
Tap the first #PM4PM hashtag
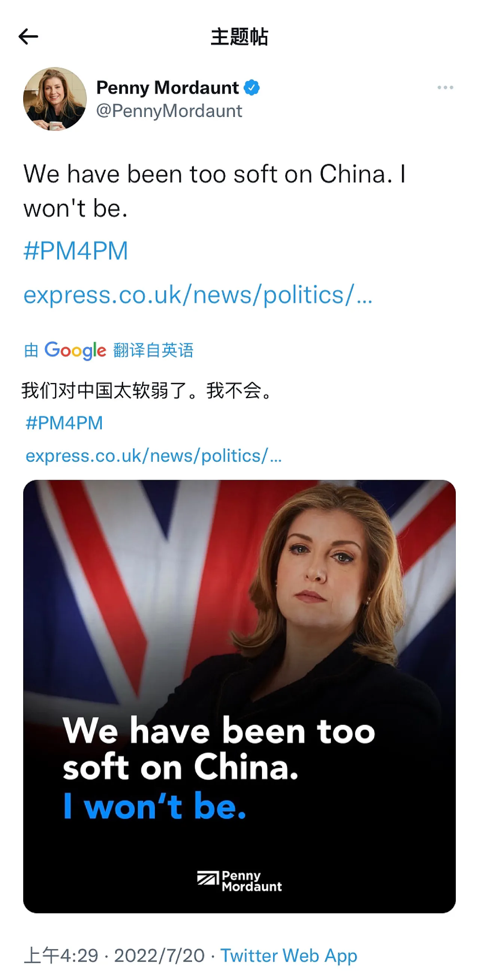[x=76, y=251]
